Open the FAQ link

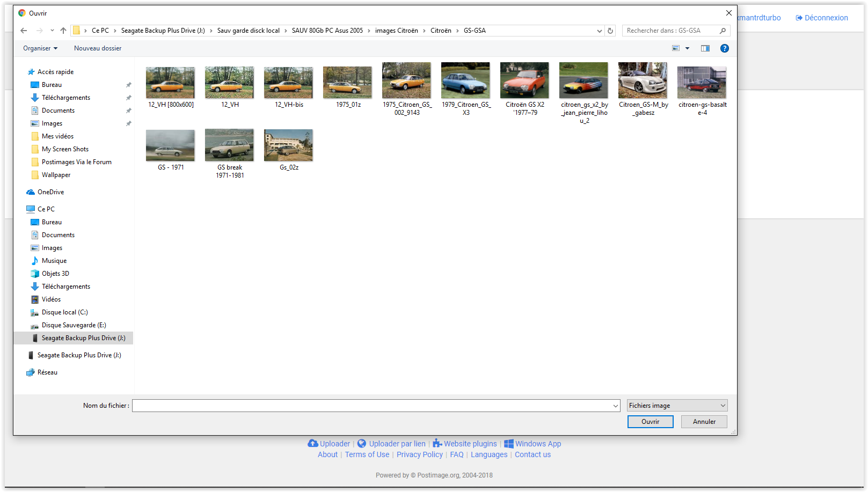coord(457,454)
